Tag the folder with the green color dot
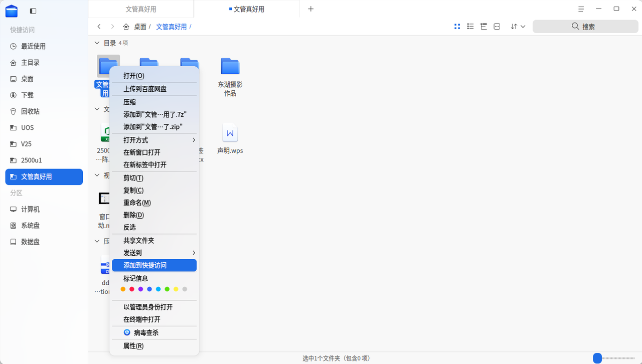Viewport: 642px width, 364px height. pos(167,289)
